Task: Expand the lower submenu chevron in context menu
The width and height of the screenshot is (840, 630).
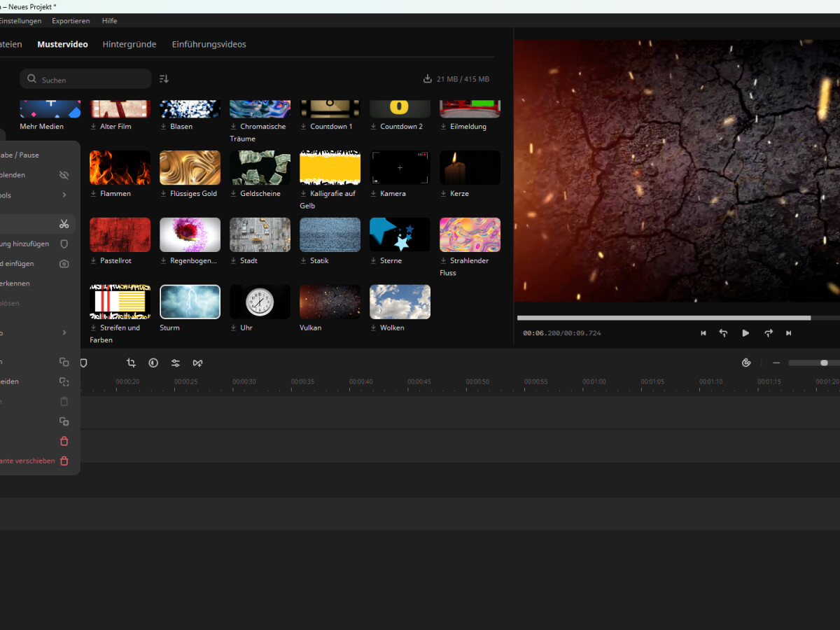Action: [64, 332]
